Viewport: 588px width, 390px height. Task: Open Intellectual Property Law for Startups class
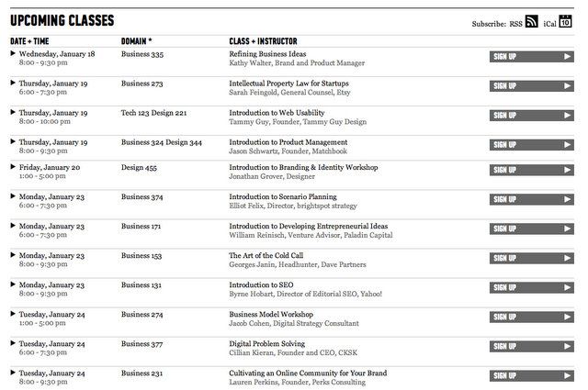[288, 84]
